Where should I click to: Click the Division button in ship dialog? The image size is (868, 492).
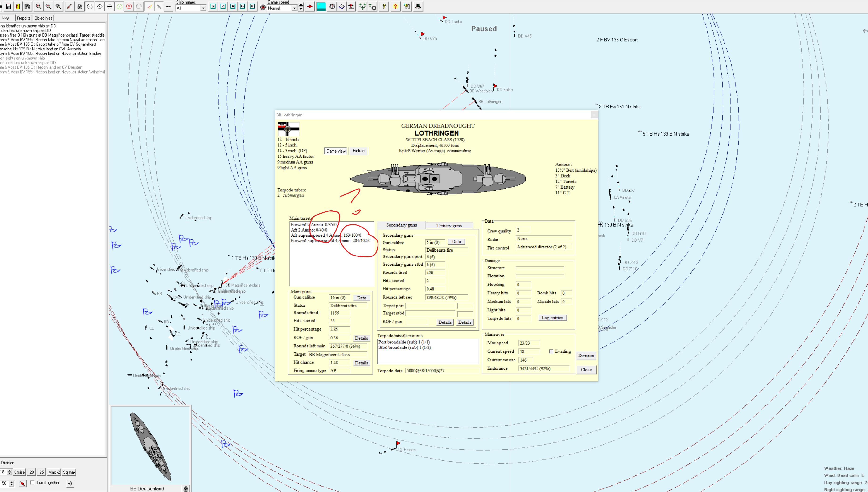pos(586,356)
